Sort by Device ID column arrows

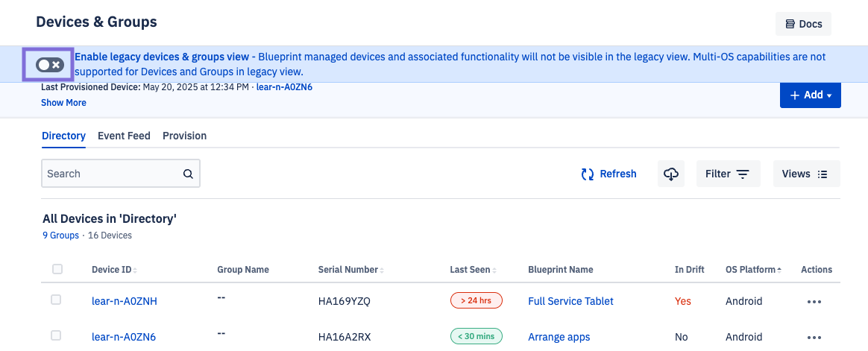tap(135, 270)
